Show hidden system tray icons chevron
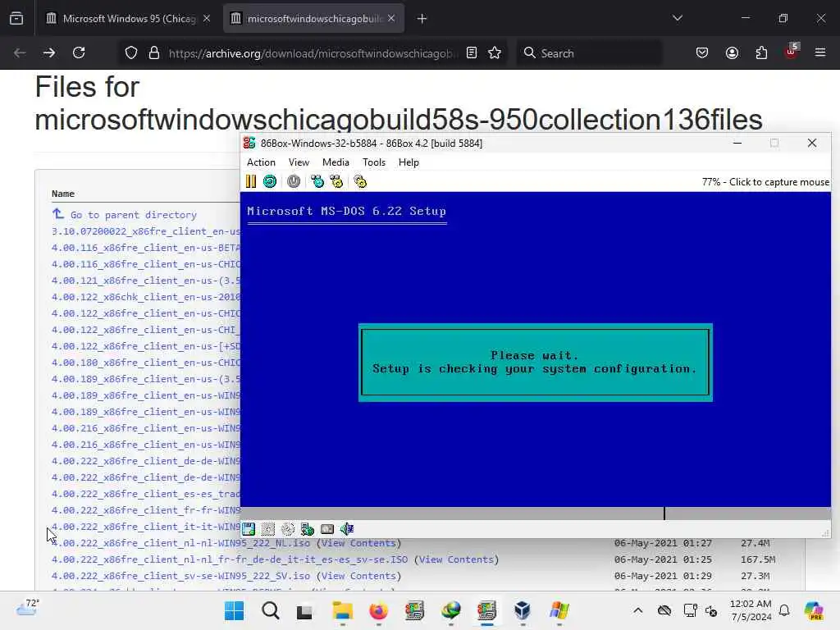The image size is (840, 630). 638,610
